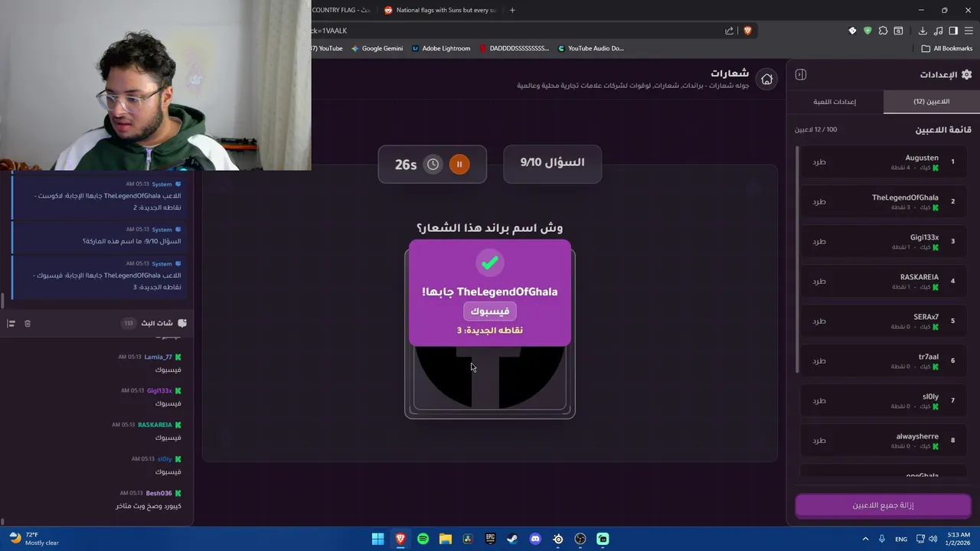Open a new browser tab

click(512, 10)
